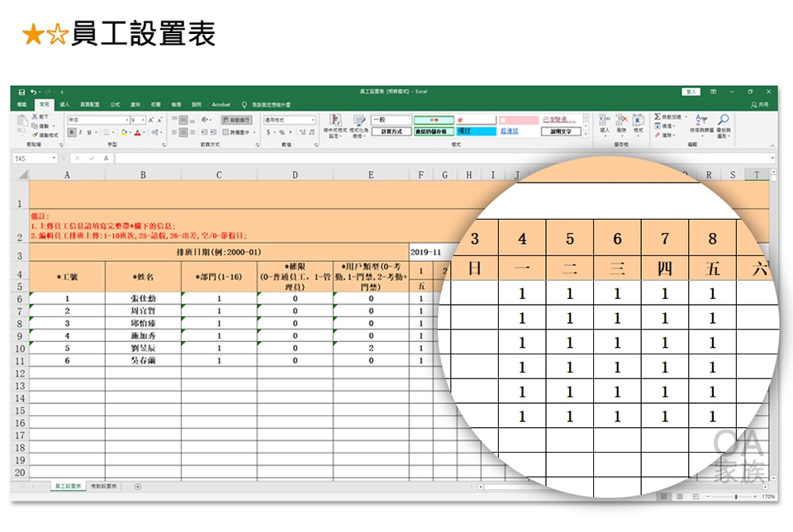Screen dimensions: 793x532
Task: Switch to the 插入 (Insert) ribbon tab
Action: [x=64, y=105]
